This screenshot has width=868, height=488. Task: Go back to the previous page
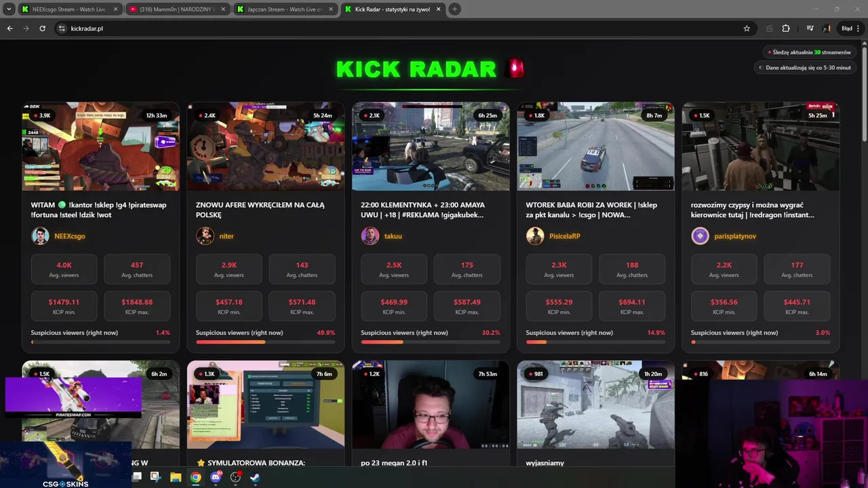tap(9, 28)
